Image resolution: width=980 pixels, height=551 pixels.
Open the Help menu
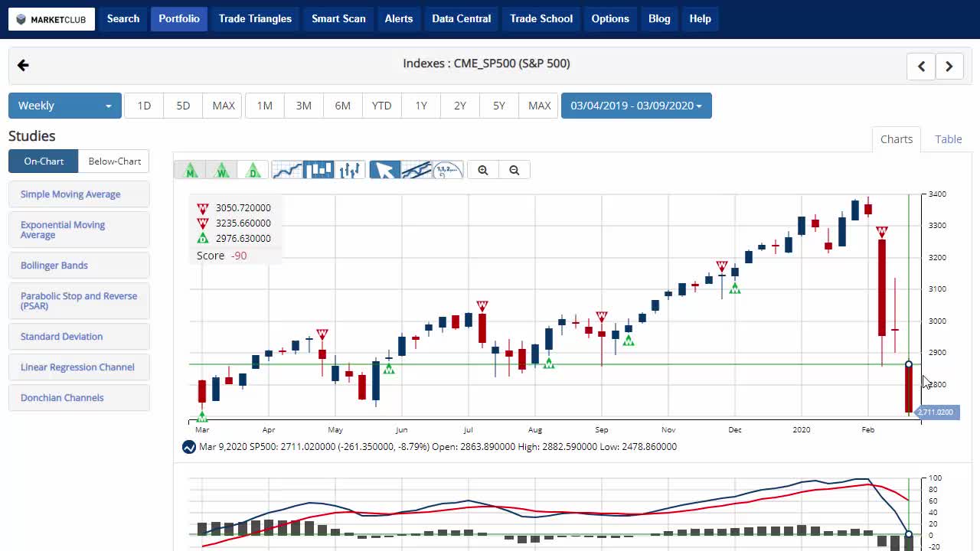pyautogui.click(x=701, y=19)
